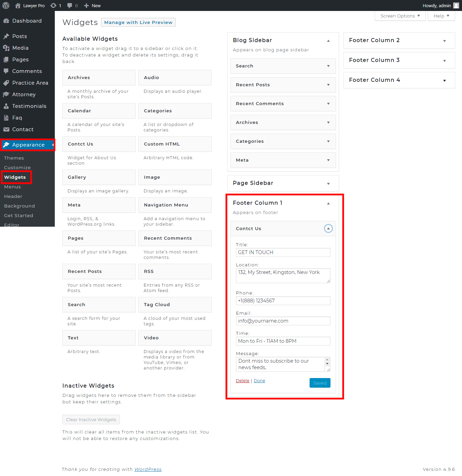Open Dashboard via its gauge icon
This screenshot has width=462, height=476.
click(6, 21)
